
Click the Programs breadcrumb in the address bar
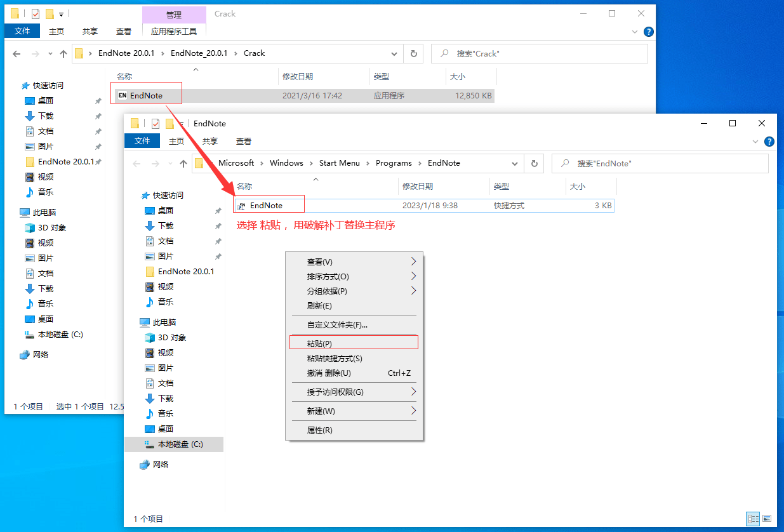pos(394,163)
